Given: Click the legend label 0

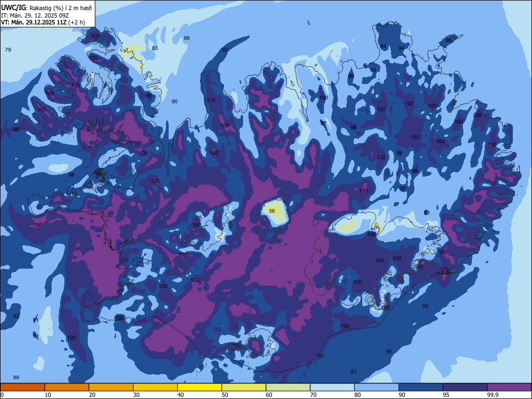Looking at the screenshot, I should click(x=2, y=395).
